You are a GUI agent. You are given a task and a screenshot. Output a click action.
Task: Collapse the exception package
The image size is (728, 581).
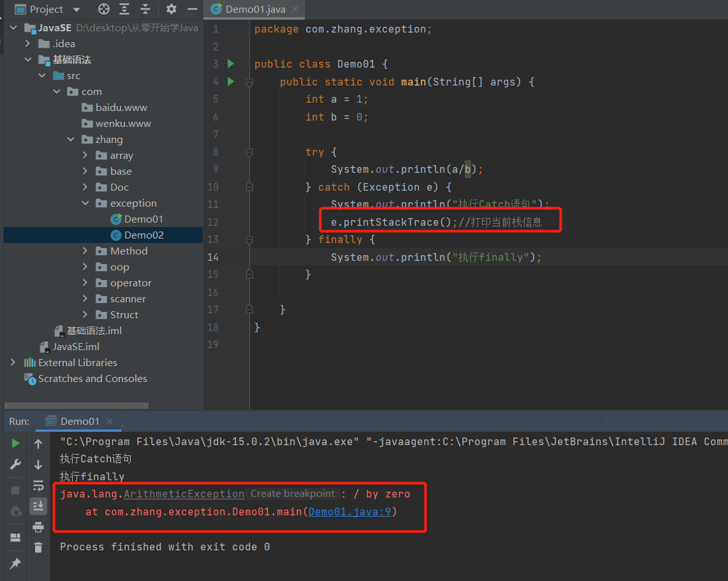(x=85, y=203)
